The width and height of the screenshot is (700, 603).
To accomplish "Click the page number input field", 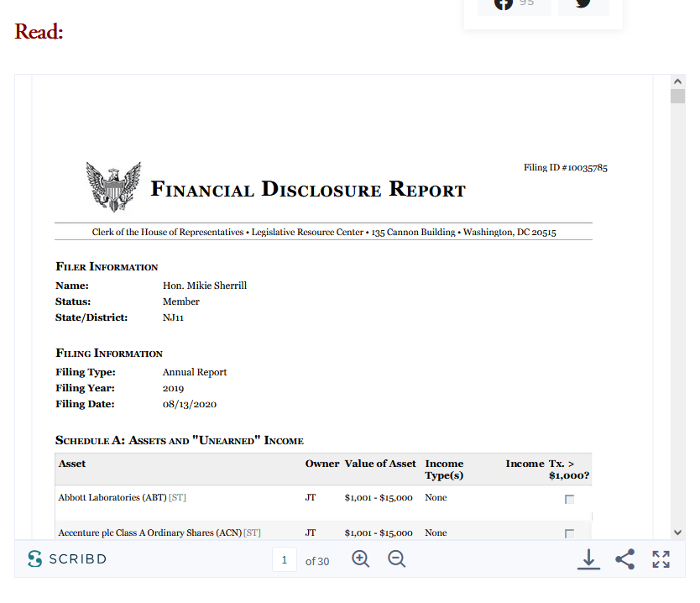I will (285, 559).
